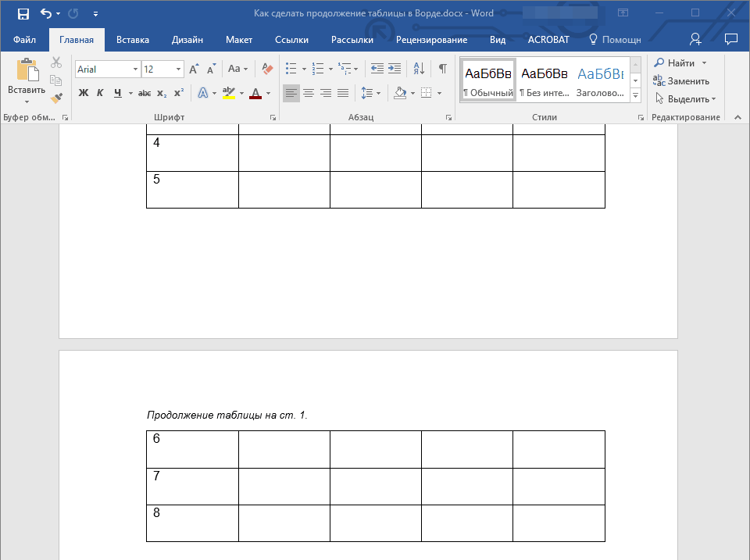Toggle paragraph marks display (¶)

[443, 69]
